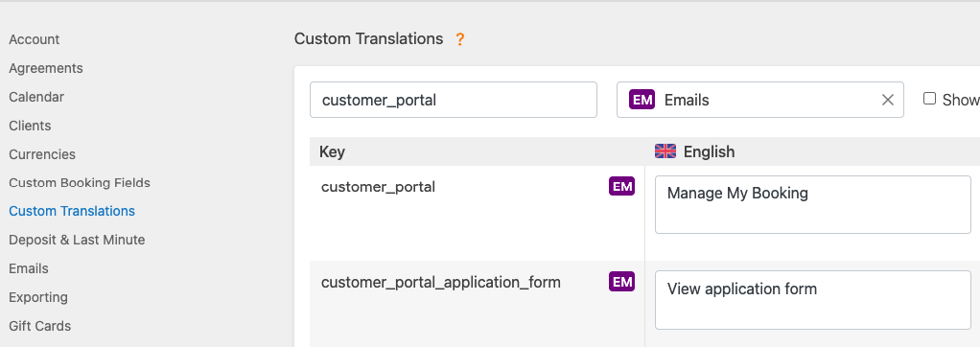The image size is (980, 347).
Task: Clear the Emails category filter
Action: coord(888,100)
